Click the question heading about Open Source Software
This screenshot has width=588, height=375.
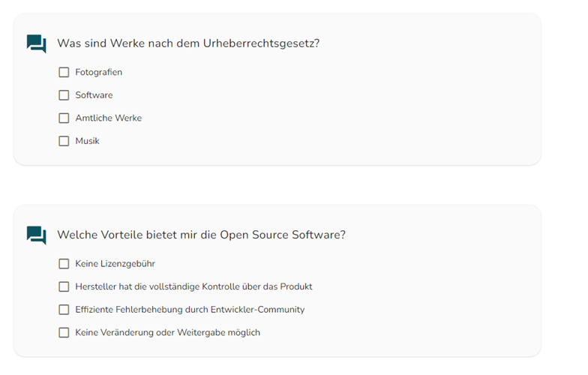(201, 235)
